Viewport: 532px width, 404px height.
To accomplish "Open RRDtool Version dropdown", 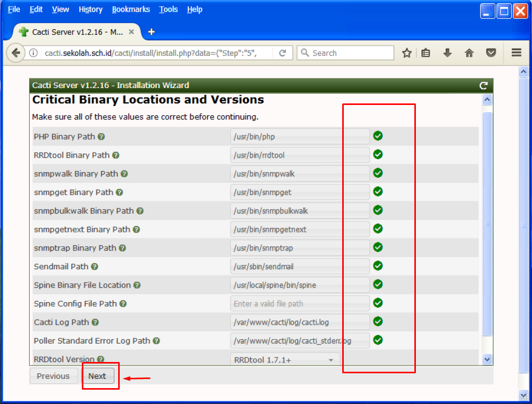I will (x=285, y=359).
